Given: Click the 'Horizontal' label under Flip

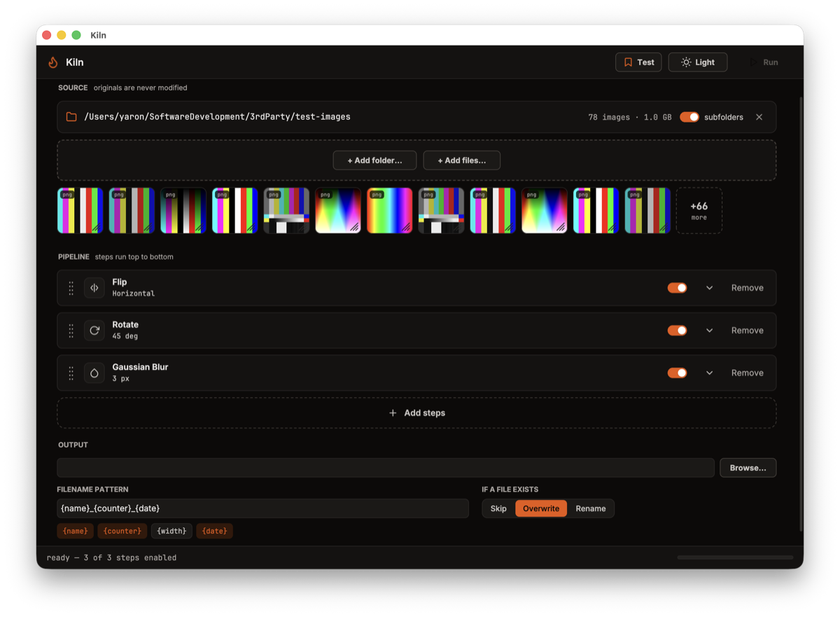Looking at the screenshot, I should [134, 293].
